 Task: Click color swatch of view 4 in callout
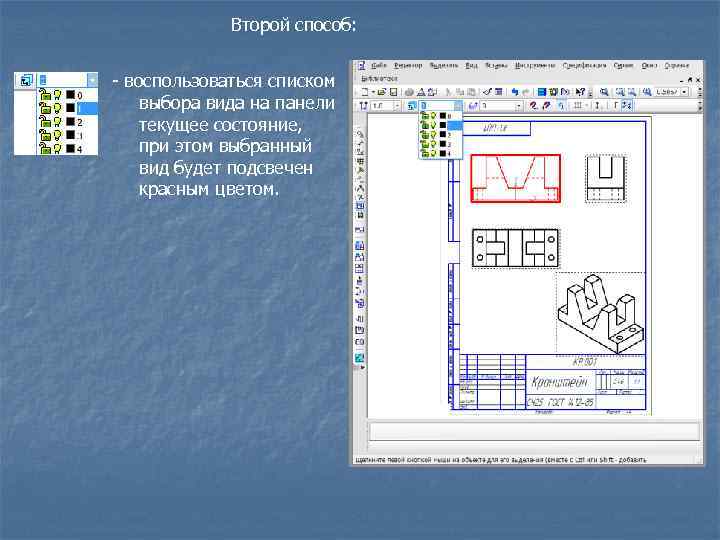70,149
